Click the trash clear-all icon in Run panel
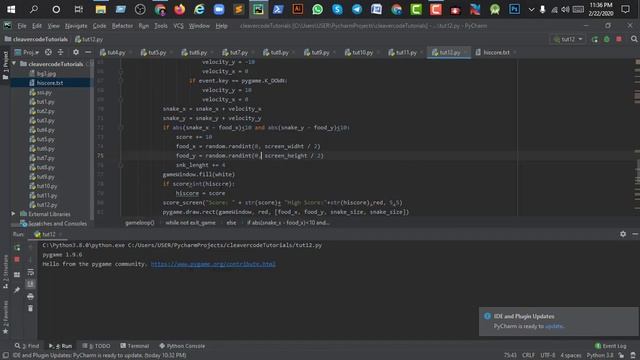640x360 pixels. [31, 308]
